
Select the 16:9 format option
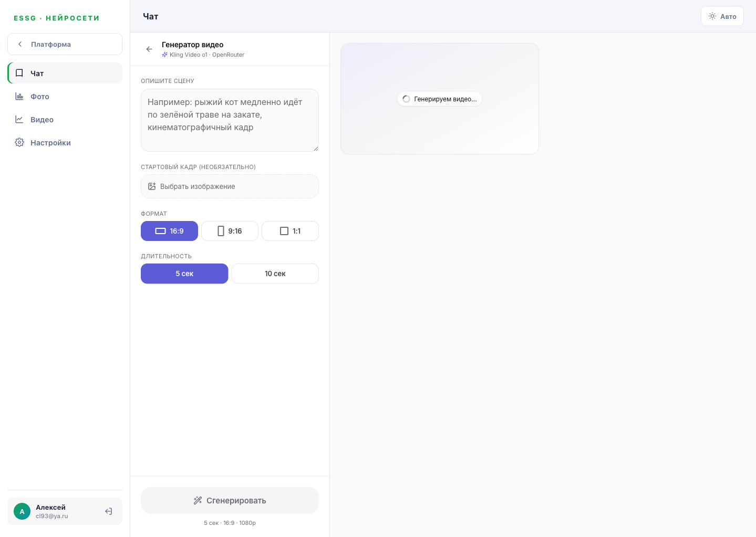[x=169, y=231]
